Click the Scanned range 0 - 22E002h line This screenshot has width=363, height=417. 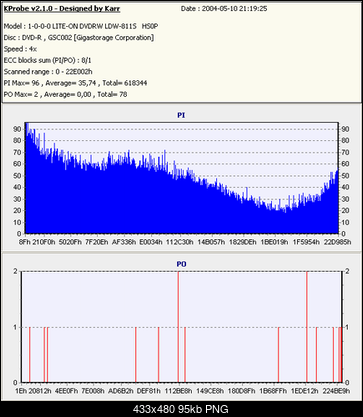click(48, 72)
